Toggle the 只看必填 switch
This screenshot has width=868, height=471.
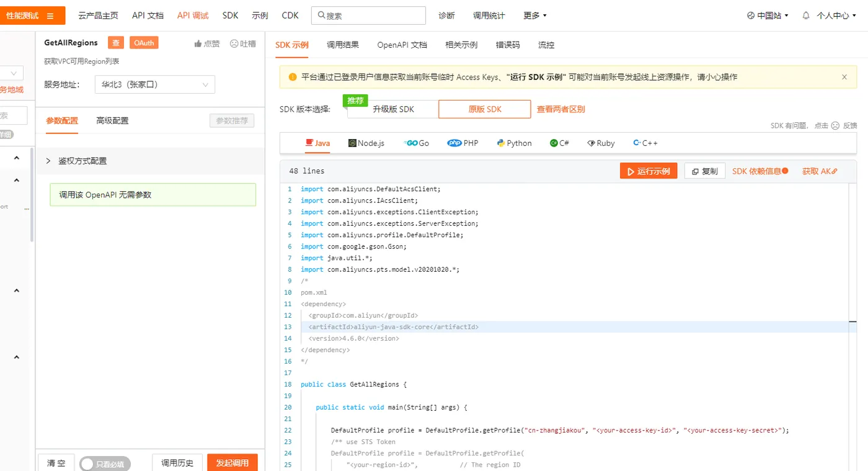[105, 464]
